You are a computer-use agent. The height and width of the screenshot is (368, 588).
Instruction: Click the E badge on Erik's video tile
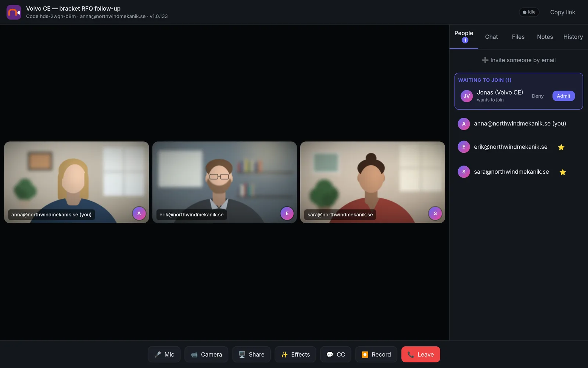pos(287,213)
